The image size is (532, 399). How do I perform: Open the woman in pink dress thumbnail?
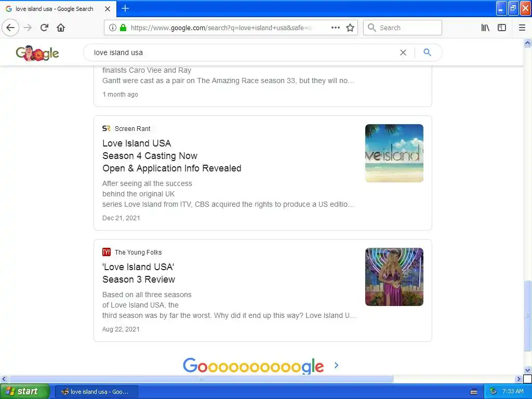[x=394, y=277]
